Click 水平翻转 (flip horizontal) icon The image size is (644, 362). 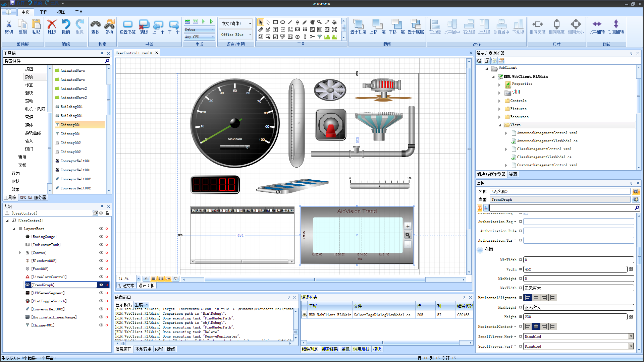597,24
